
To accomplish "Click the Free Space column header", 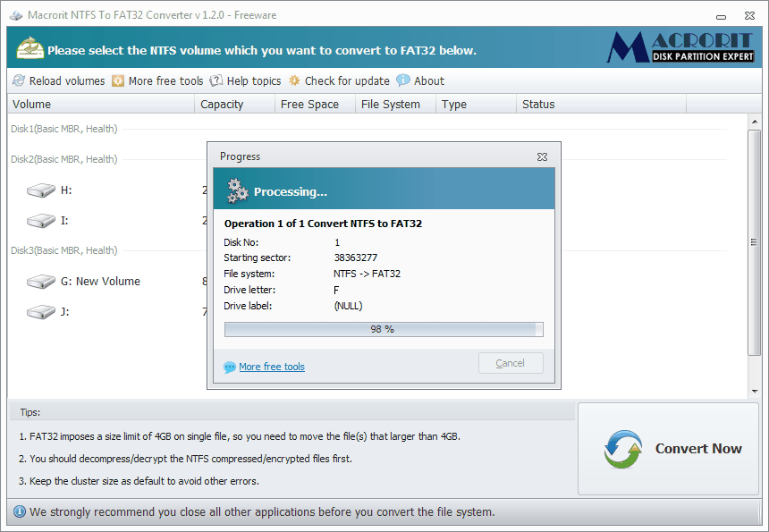I will click(x=314, y=105).
